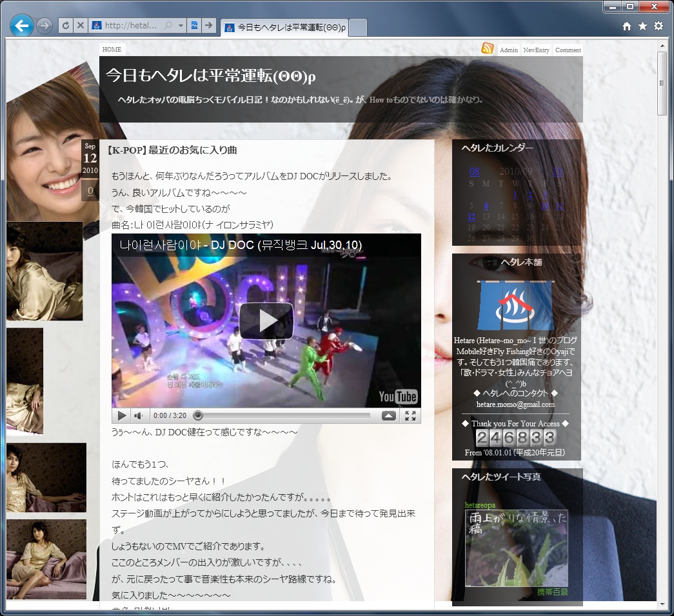Start the video with the center play button

266,321
